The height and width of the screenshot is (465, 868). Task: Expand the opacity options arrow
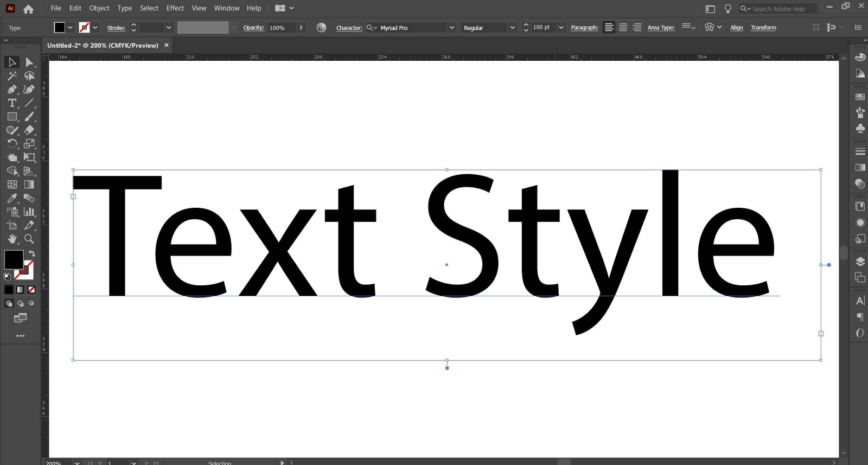pos(301,28)
